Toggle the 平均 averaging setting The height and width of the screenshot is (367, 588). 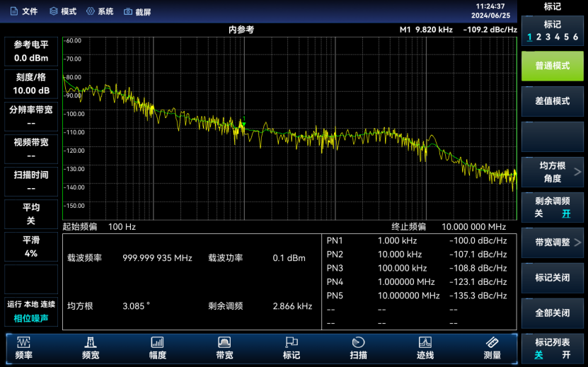[30, 214]
